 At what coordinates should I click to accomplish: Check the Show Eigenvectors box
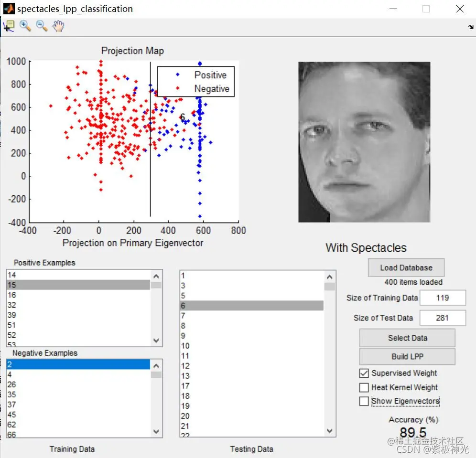click(364, 401)
